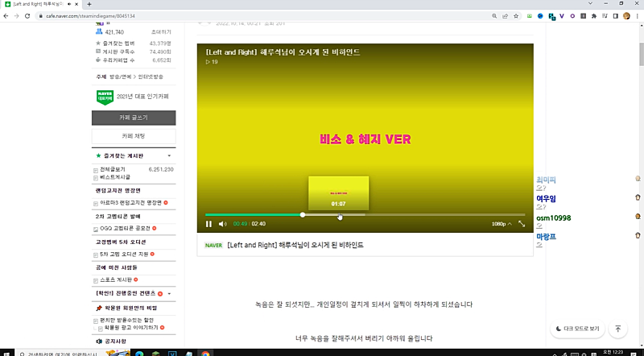The width and height of the screenshot is (644, 356).
Task: Click the zoom magnifier icon in address bar
Action: [x=494, y=16]
